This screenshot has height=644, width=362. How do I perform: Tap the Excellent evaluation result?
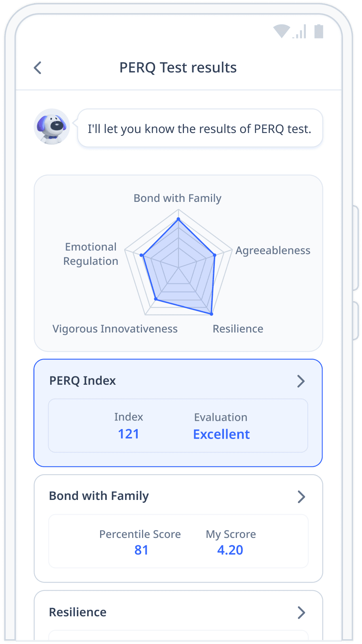click(x=222, y=435)
